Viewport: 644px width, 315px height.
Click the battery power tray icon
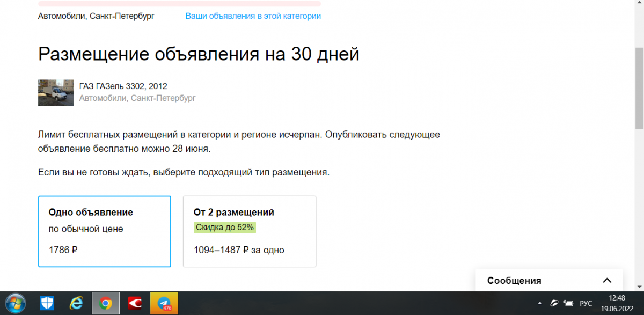pos(568,304)
